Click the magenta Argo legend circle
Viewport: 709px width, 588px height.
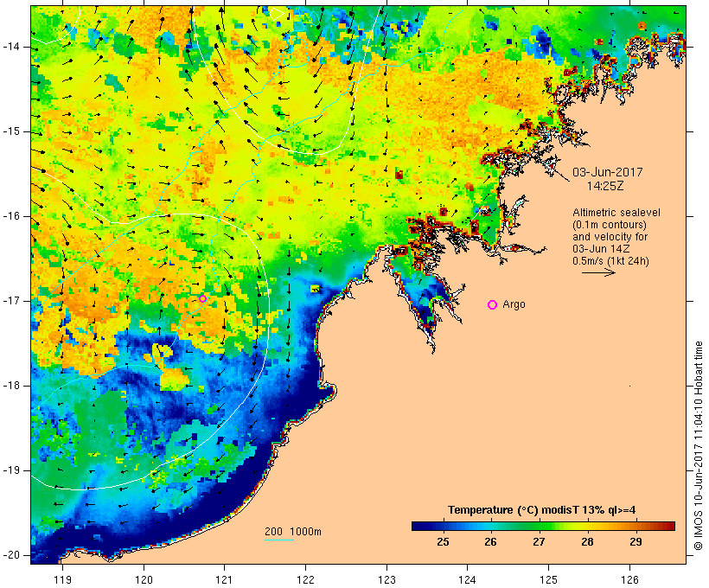coord(493,305)
